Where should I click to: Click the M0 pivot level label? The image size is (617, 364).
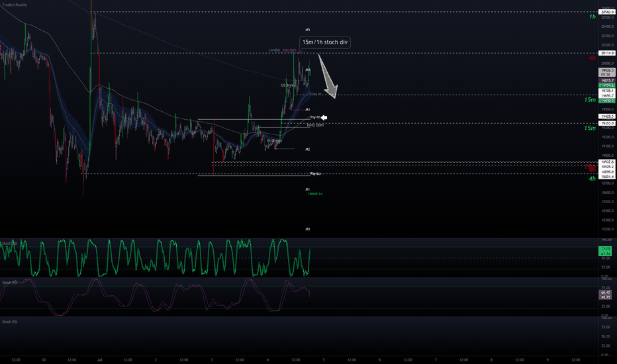tap(308, 229)
